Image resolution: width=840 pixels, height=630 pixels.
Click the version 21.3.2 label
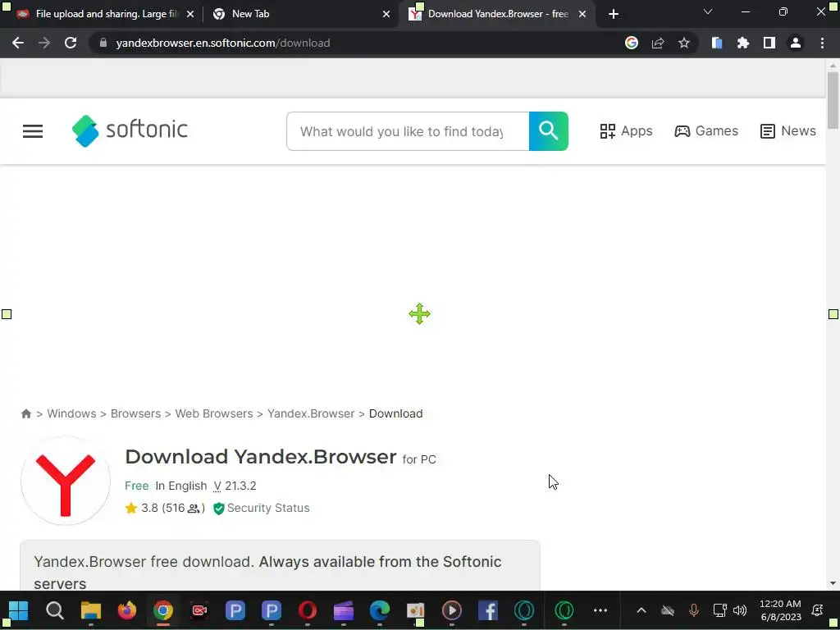(235, 486)
